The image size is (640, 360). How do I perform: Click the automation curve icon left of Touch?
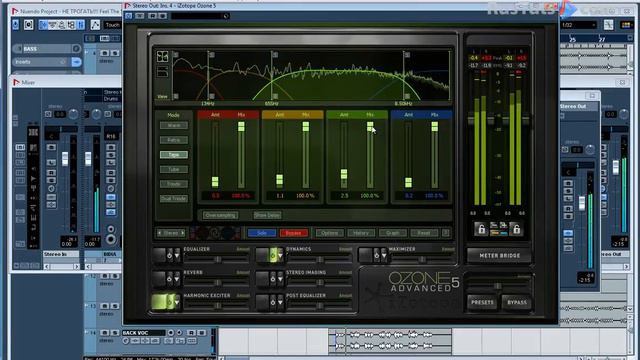tap(95, 25)
